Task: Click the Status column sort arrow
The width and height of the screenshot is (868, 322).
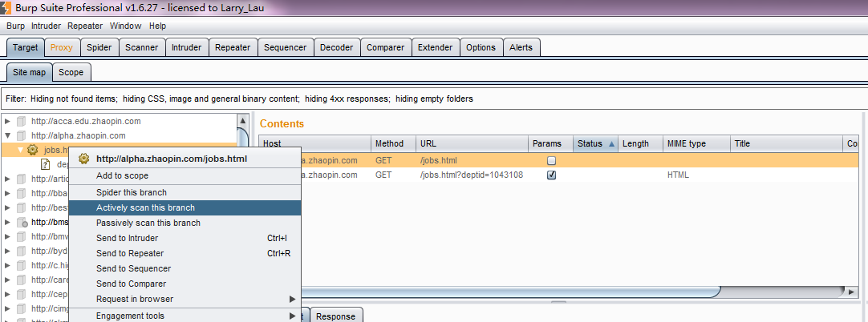Action: click(x=612, y=144)
